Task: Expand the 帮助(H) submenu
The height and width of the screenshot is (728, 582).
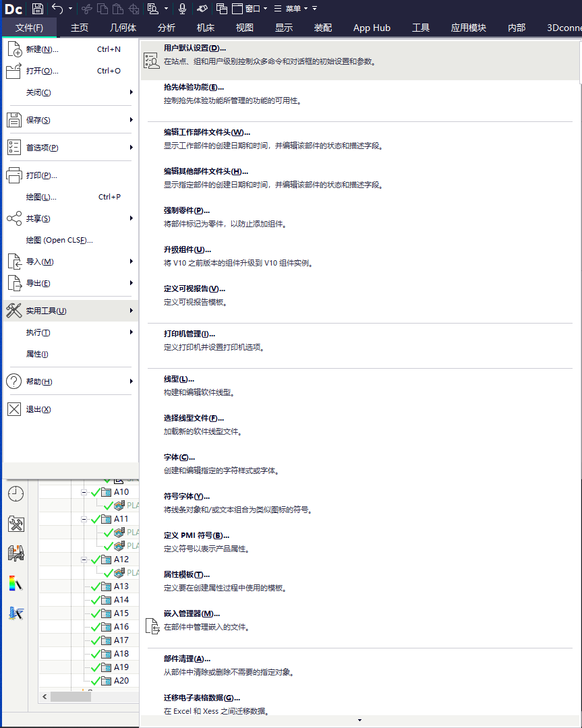Action: click(x=70, y=382)
